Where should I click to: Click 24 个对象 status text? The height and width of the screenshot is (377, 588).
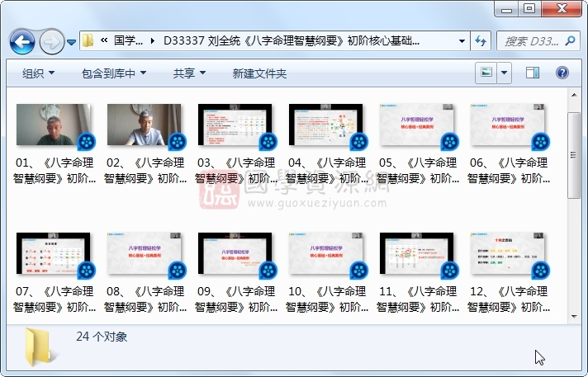click(102, 337)
